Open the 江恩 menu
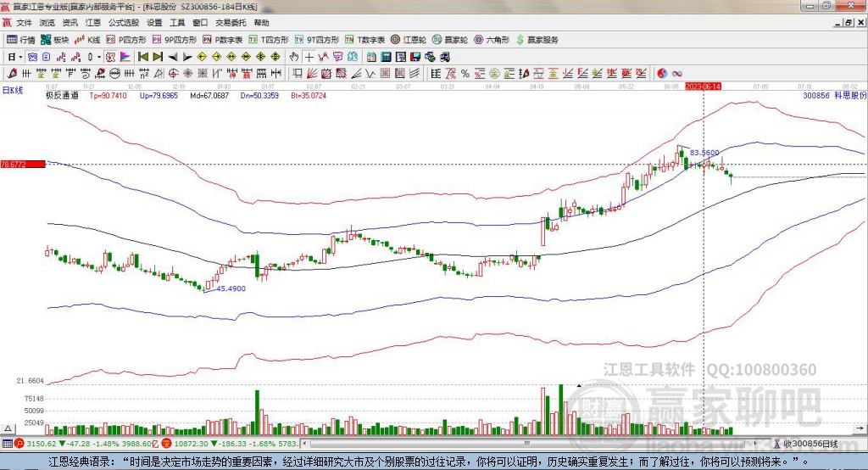The image size is (868, 470). tap(93, 23)
